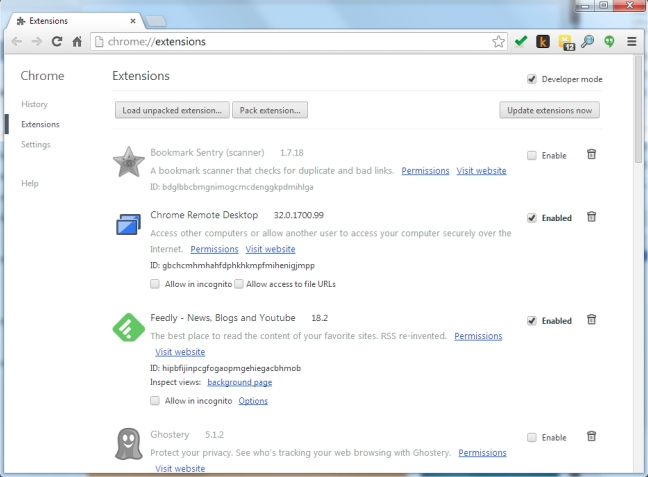
Task: Click version number 32.0.1700.99
Action: (299, 215)
